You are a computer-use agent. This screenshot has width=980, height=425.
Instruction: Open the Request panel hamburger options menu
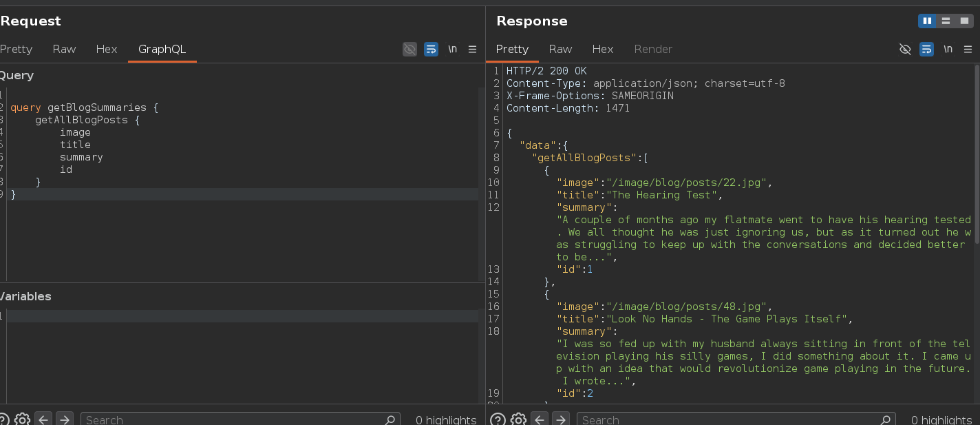point(473,49)
